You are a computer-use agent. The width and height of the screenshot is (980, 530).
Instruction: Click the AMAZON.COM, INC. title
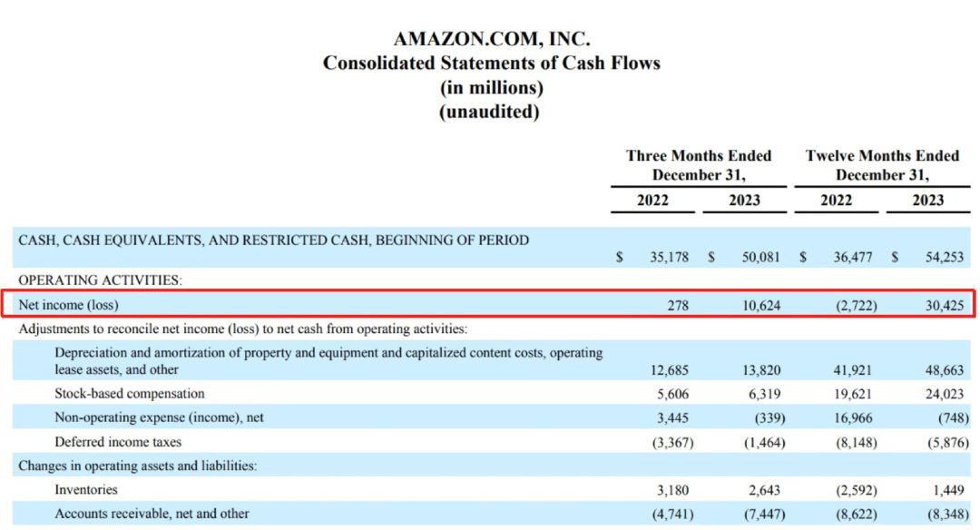(491, 39)
